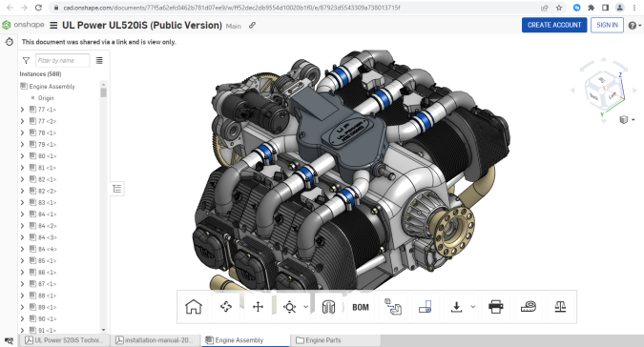This screenshot has height=347, width=644.
Task: Open the zoom options dropdown arrow
Action: coord(306,307)
